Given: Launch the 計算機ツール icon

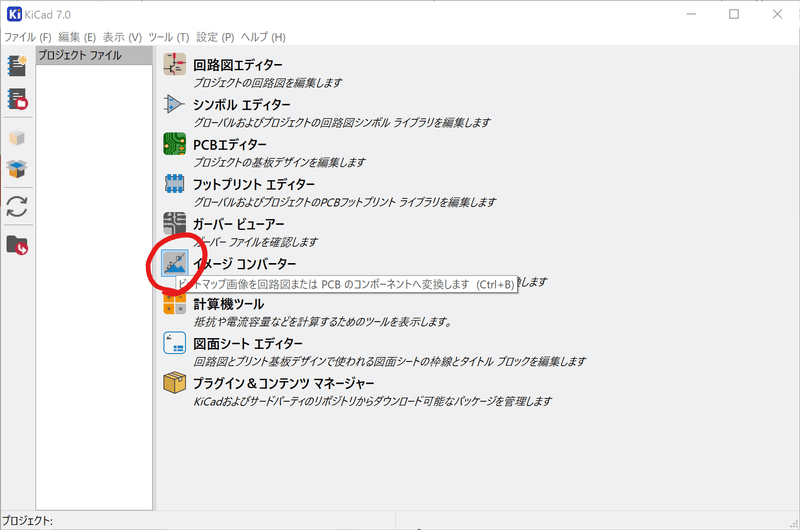Looking at the screenshot, I should (174, 304).
